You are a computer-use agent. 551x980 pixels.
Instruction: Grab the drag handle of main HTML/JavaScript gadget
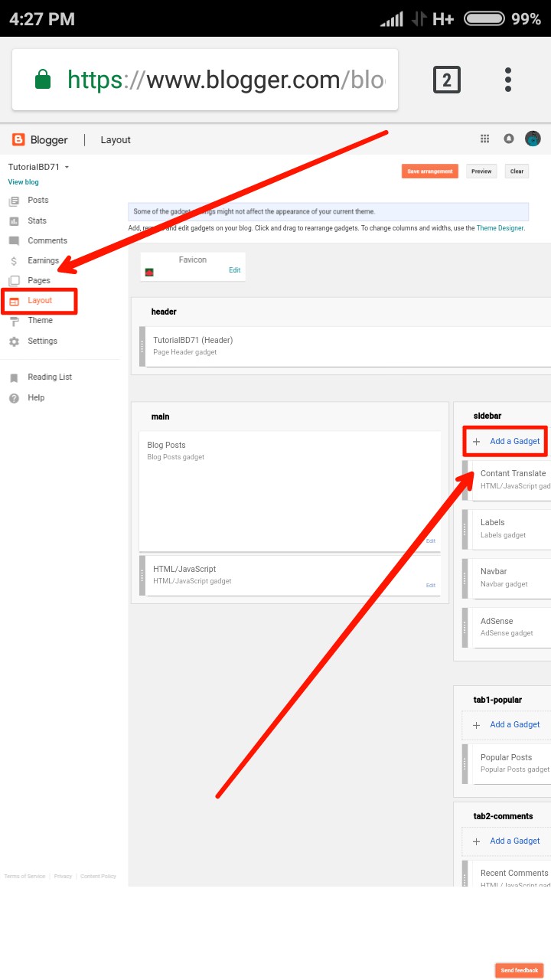142,576
